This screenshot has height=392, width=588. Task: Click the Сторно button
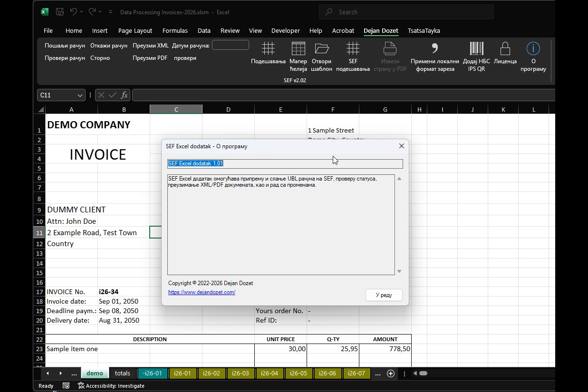click(100, 58)
